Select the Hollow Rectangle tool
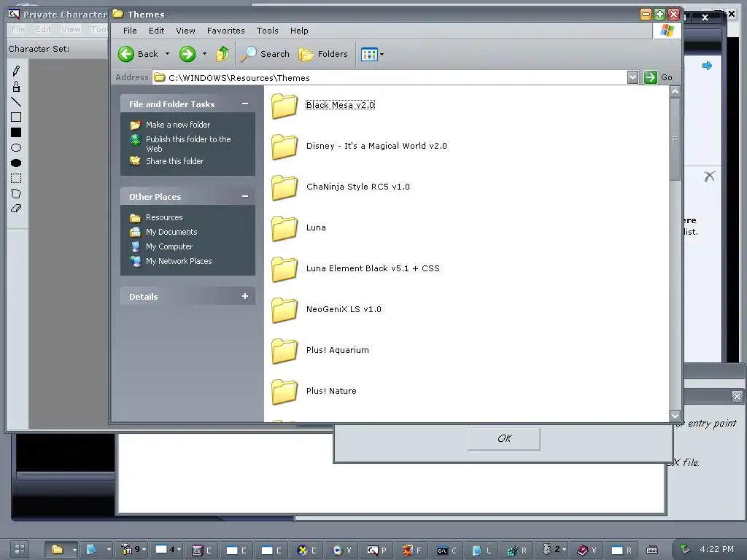Image resolution: width=747 pixels, height=560 pixels. [x=16, y=117]
